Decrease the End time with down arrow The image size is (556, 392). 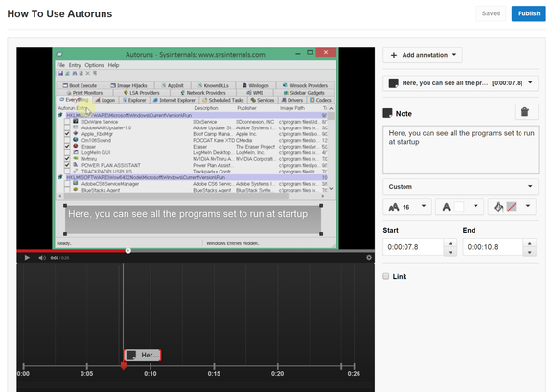pos(529,252)
